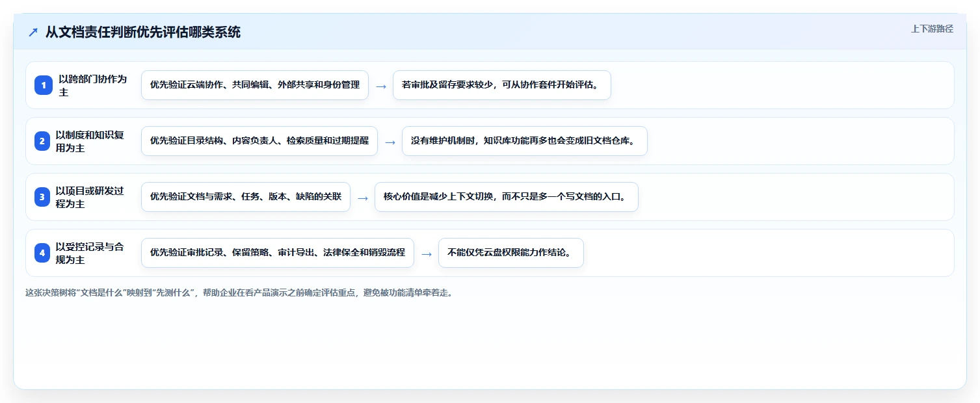Image resolution: width=980 pixels, height=403 pixels.
Task: Click the box 优先验证文档与需求、任务
Action: click(x=246, y=197)
